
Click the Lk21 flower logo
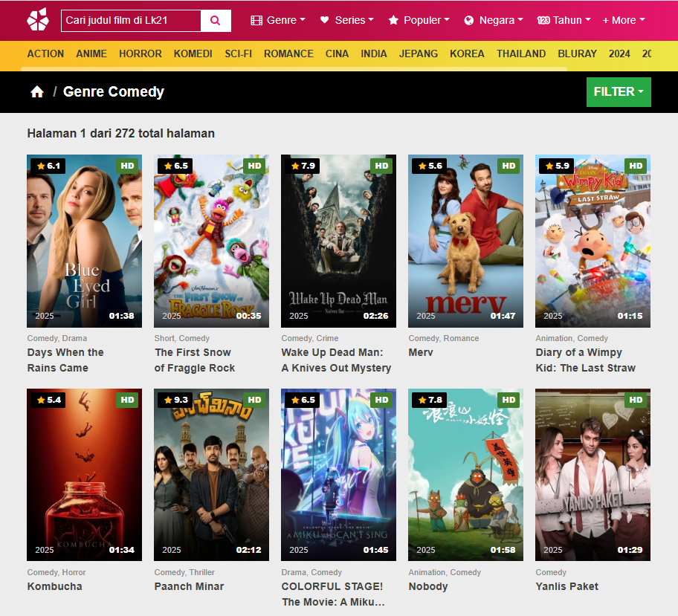pos(38,20)
